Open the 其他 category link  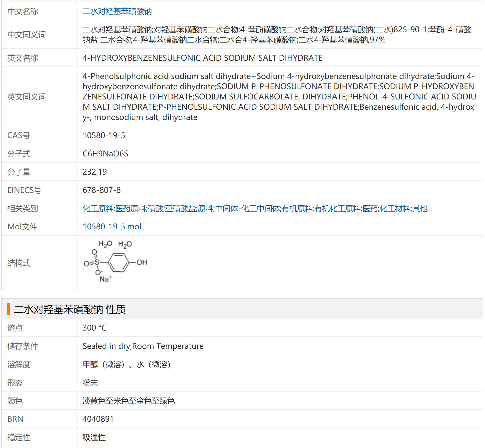click(x=420, y=208)
